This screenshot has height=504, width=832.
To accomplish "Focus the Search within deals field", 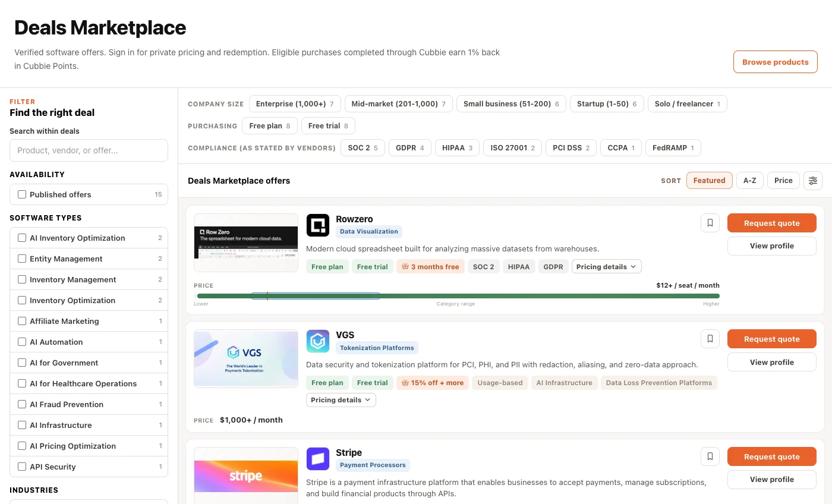I will click(89, 150).
